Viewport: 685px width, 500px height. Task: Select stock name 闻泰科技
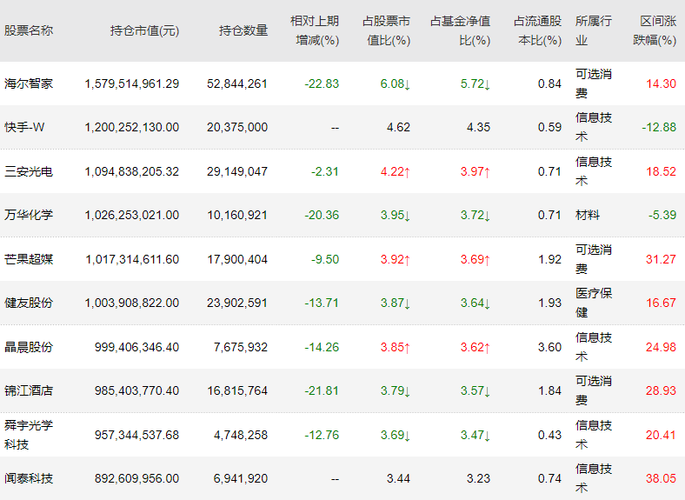coord(29,478)
